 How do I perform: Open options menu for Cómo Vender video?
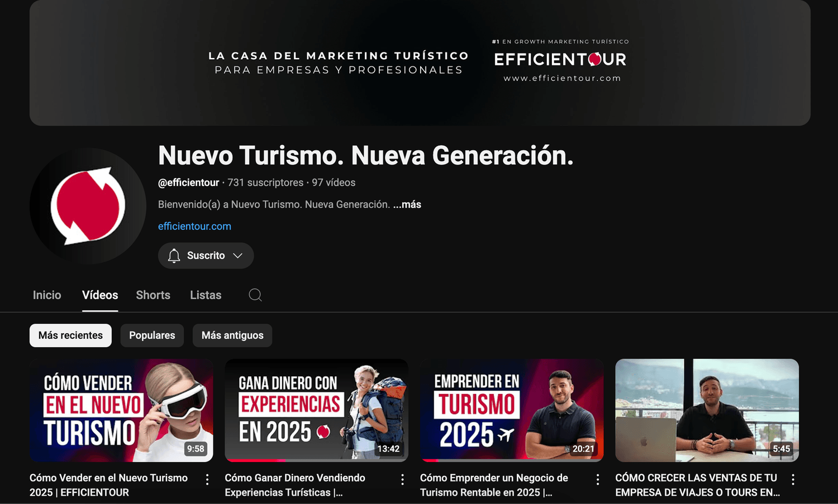tap(207, 479)
